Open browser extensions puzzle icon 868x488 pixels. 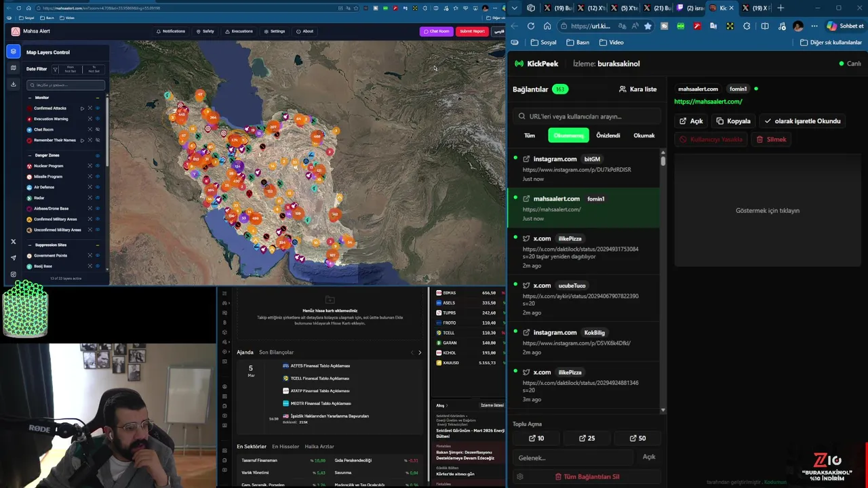click(x=747, y=26)
